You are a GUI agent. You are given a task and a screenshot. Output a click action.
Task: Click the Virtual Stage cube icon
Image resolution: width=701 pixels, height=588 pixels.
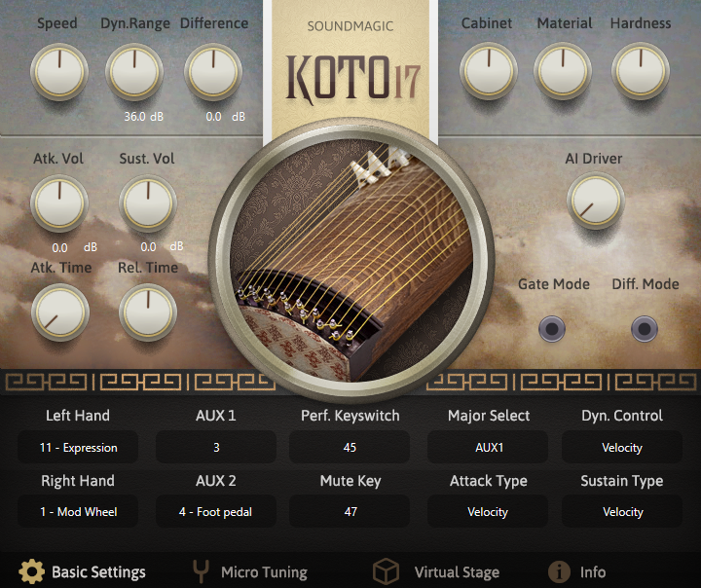click(387, 571)
